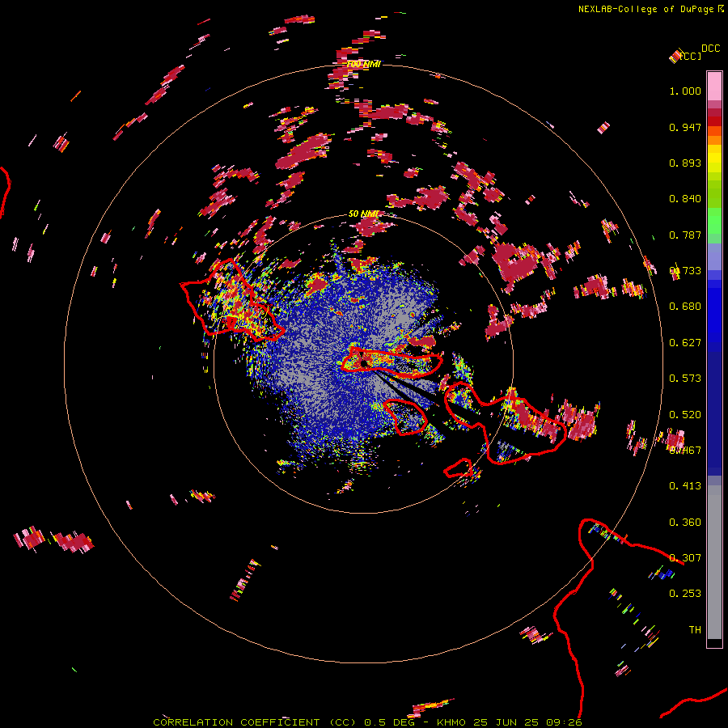Image resolution: width=728 pixels, height=728 pixels.
Task: Click the TH label on the legend
Action: point(695,630)
